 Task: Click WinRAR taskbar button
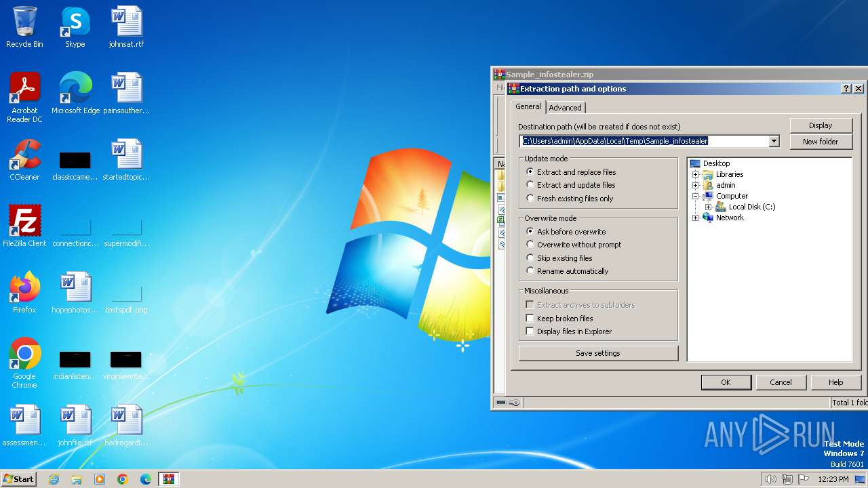click(x=169, y=479)
